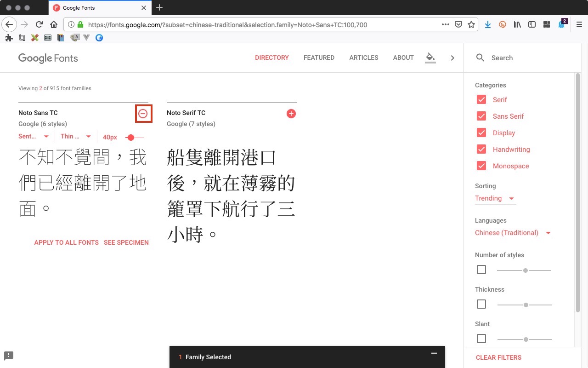This screenshot has width=588, height=368.
Task: Open the Firefox library icon
Action: pyautogui.click(x=517, y=24)
